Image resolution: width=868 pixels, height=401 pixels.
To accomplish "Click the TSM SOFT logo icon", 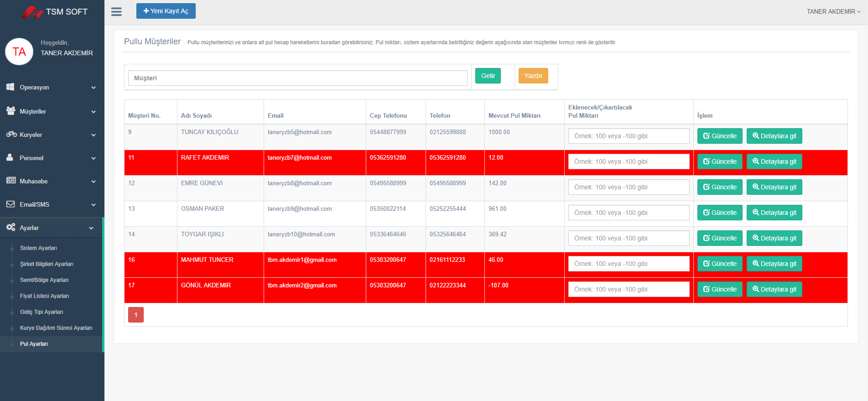I will point(32,12).
